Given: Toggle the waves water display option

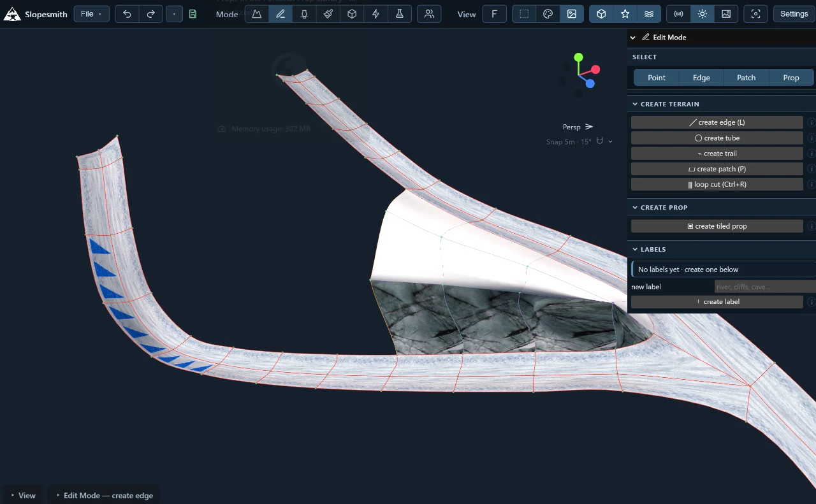Looking at the screenshot, I should coord(649,14).
